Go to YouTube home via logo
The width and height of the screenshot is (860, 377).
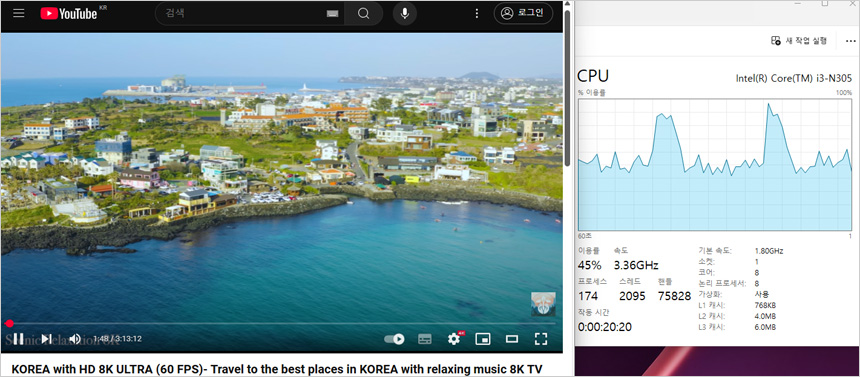[x=69, y=14]
